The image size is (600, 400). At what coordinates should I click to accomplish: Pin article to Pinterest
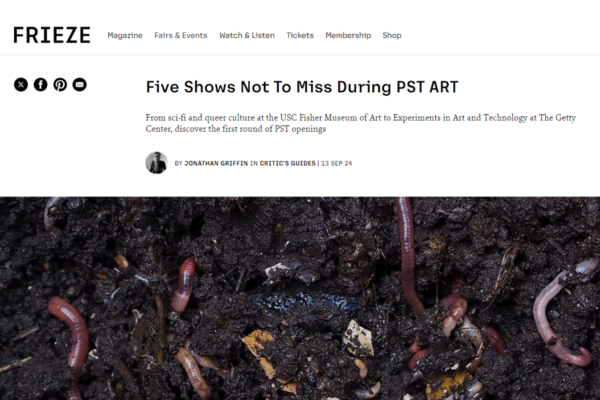click(60, 84)
